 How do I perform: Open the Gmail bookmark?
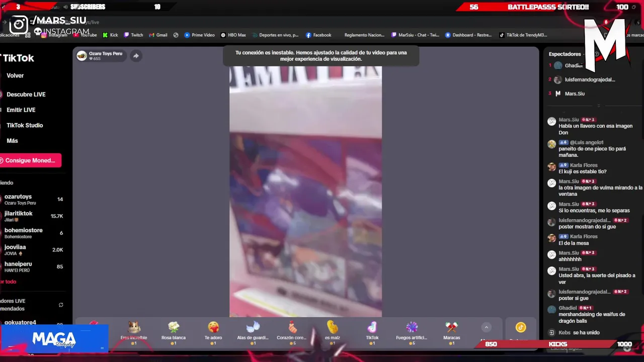(x=158, y=35)
